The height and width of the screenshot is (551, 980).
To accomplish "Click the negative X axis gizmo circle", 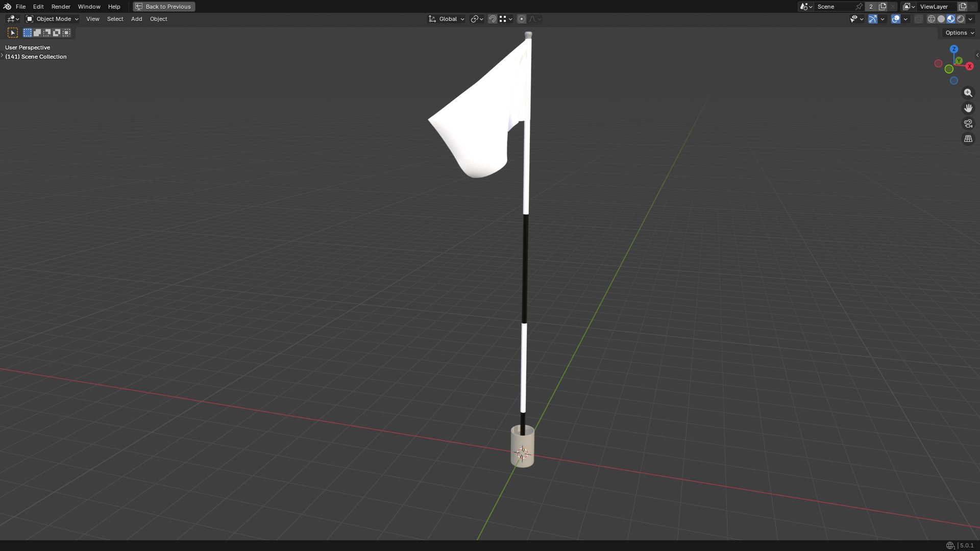I will 938,63.
